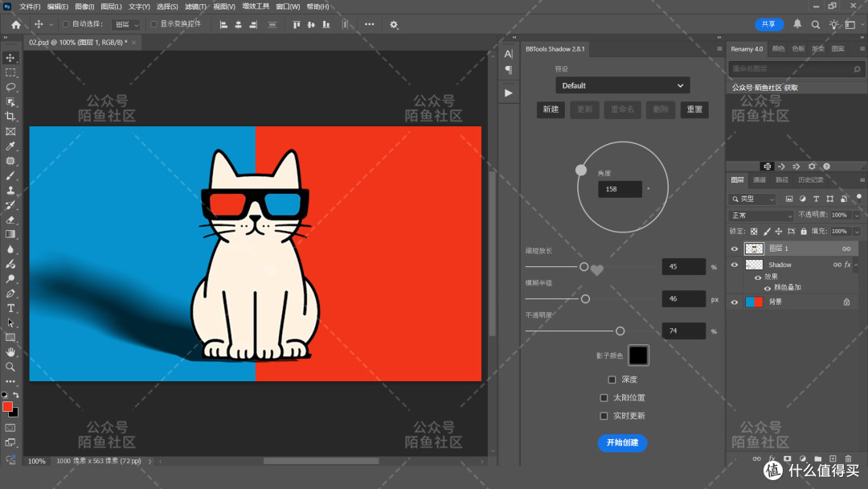
Task: Delete layer using trash icon
Action: pyautogui.click(x=848, y=458)
